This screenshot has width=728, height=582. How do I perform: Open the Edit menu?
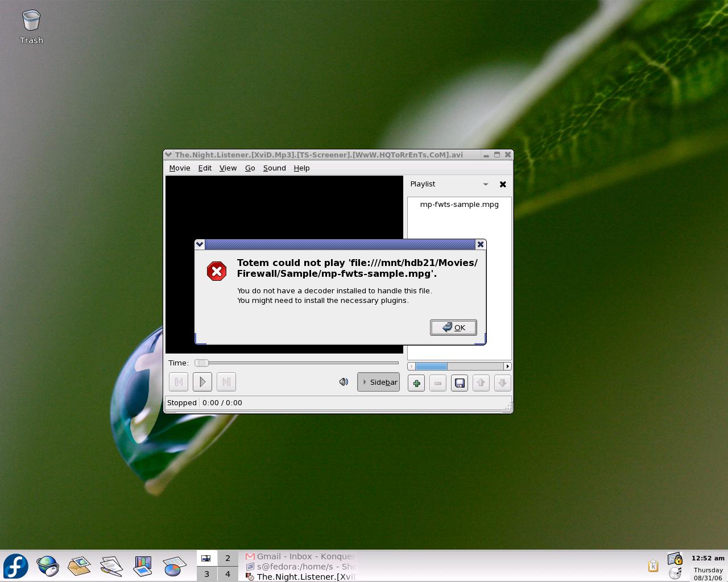tap(205, 168)
